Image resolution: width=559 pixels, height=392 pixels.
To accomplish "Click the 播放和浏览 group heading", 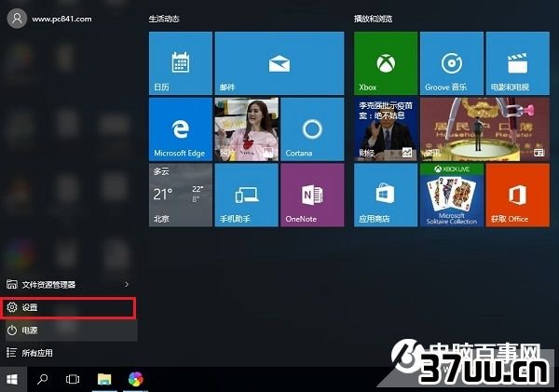I will (373, 19).
